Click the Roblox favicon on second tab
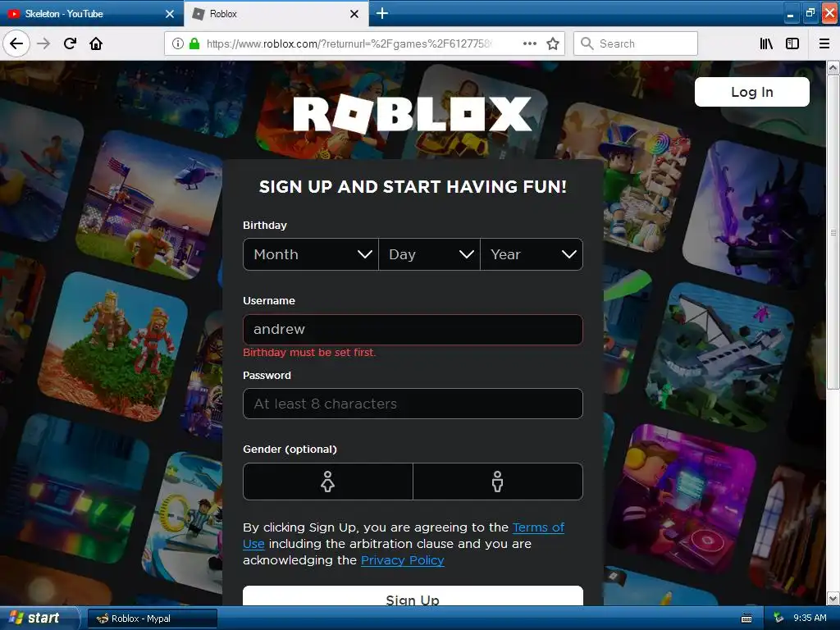The height and width of the screenshot is (630, 840). (x=199, y=14)
